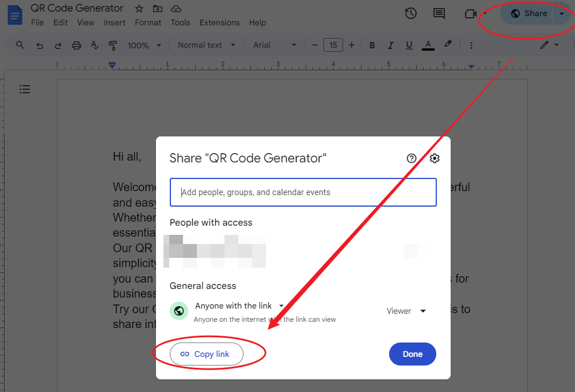Show the document outline list icon
575x392 pixels.
click(25, 89)
